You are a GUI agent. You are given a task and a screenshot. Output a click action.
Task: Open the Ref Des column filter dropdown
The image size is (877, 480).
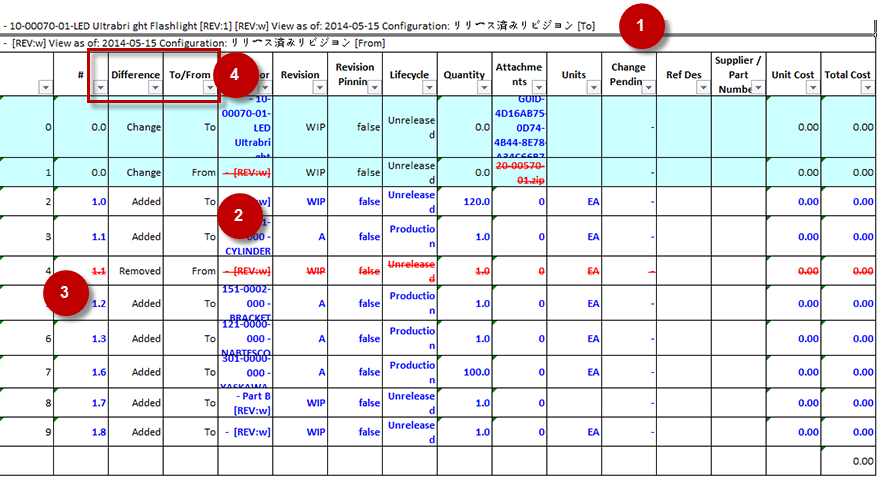[703, 87]
